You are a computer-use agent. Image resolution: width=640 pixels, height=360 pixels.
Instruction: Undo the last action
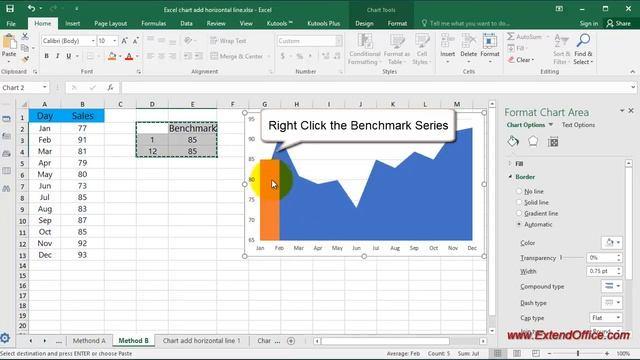(31, 9)
